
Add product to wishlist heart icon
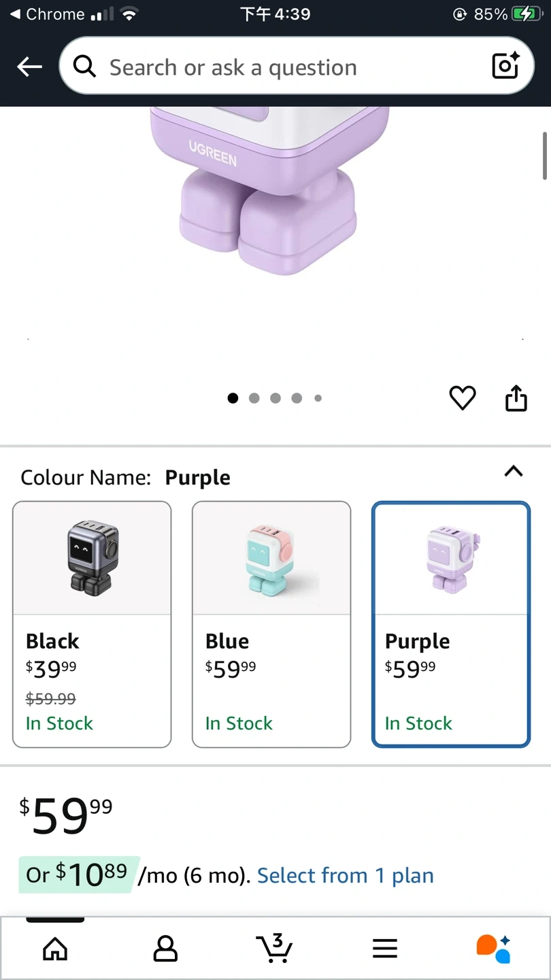pos(463,398)
